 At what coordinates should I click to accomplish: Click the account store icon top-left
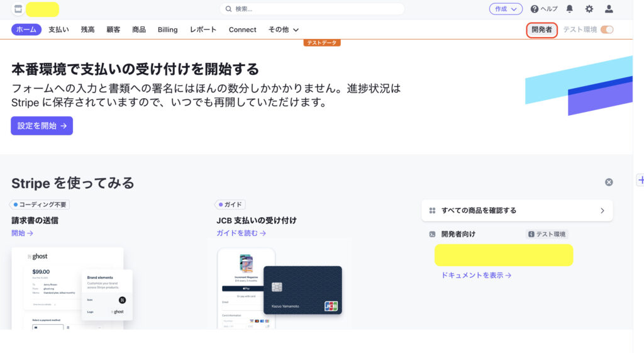(x=18, y=9)
